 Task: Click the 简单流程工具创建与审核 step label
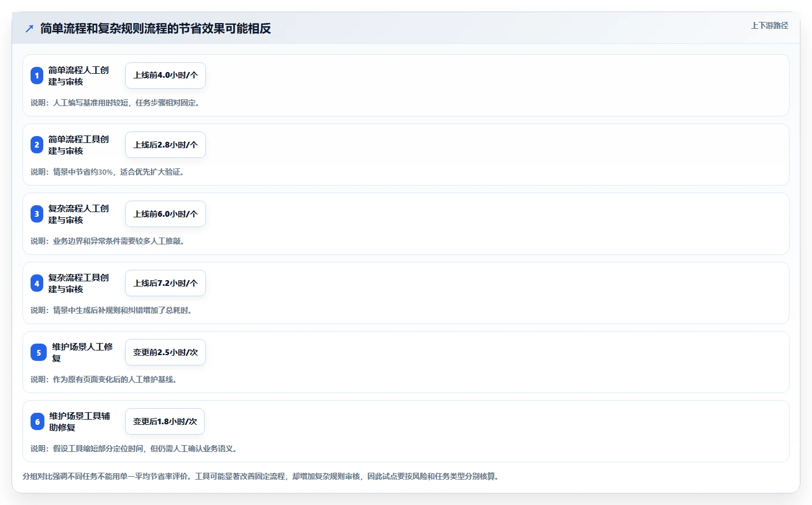(78, 145)
